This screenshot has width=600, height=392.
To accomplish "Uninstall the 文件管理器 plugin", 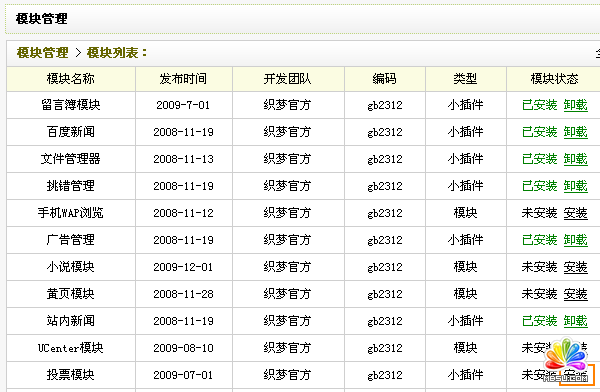I will (576, 159).
